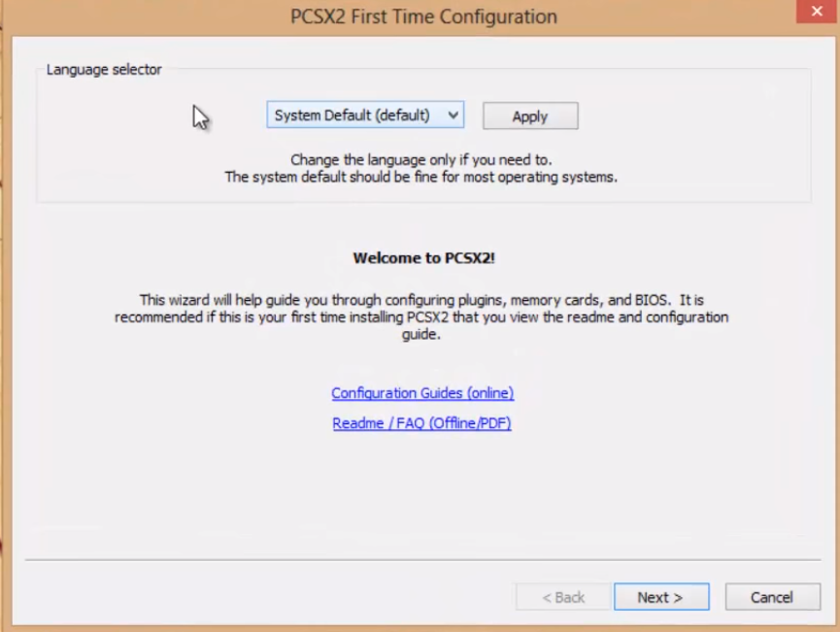Select the 'Welcome to PCSX2!' heading

tap(423, 258)
